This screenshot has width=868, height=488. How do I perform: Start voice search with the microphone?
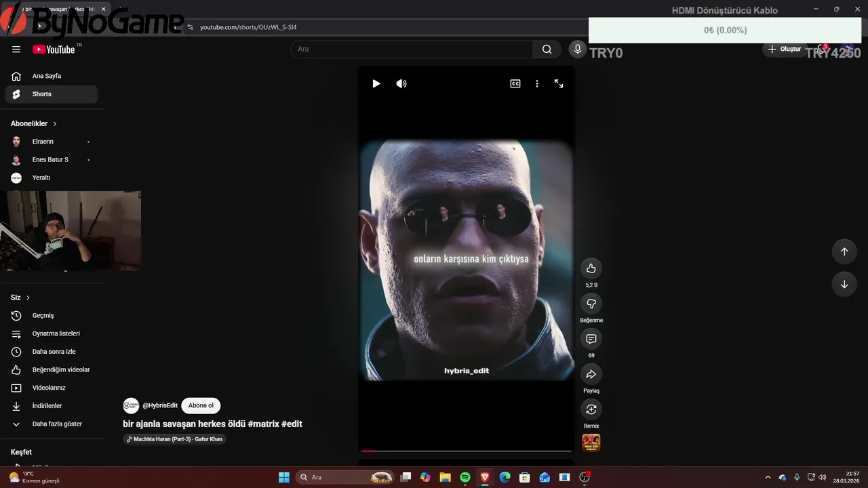578,49
